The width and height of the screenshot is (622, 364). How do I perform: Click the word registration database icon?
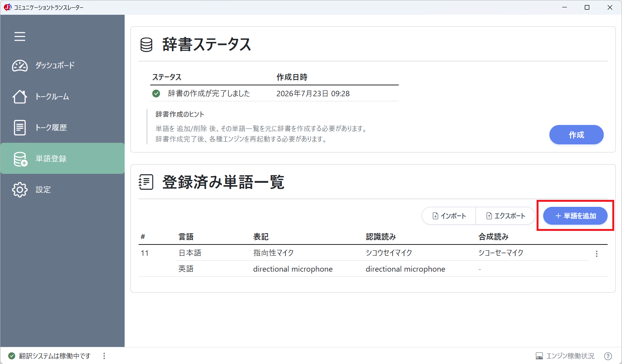pyautogui.click(x=20, y=159)
